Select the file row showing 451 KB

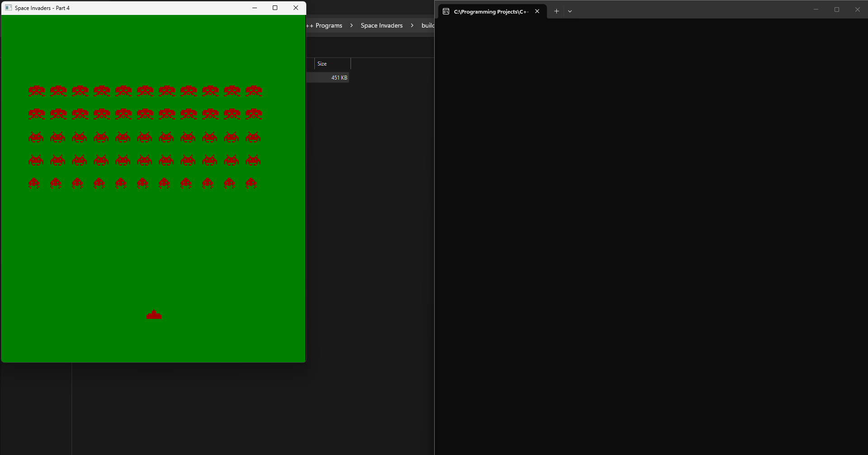[328, 78]
